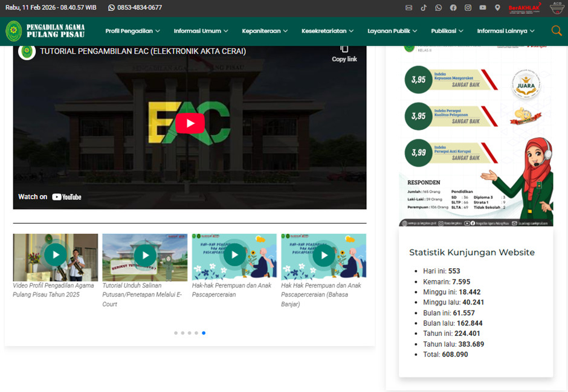Open the Kepaniteraan menu

coord(265,31)
